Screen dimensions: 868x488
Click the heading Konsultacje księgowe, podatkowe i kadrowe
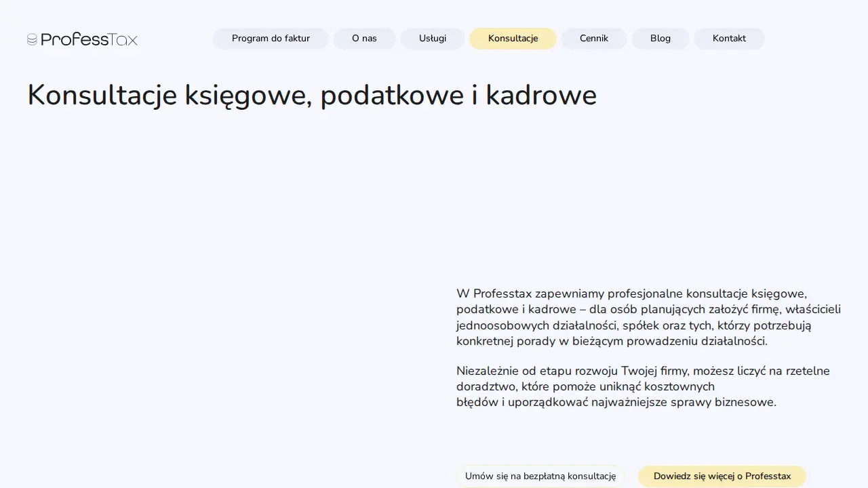pos(312,95)
